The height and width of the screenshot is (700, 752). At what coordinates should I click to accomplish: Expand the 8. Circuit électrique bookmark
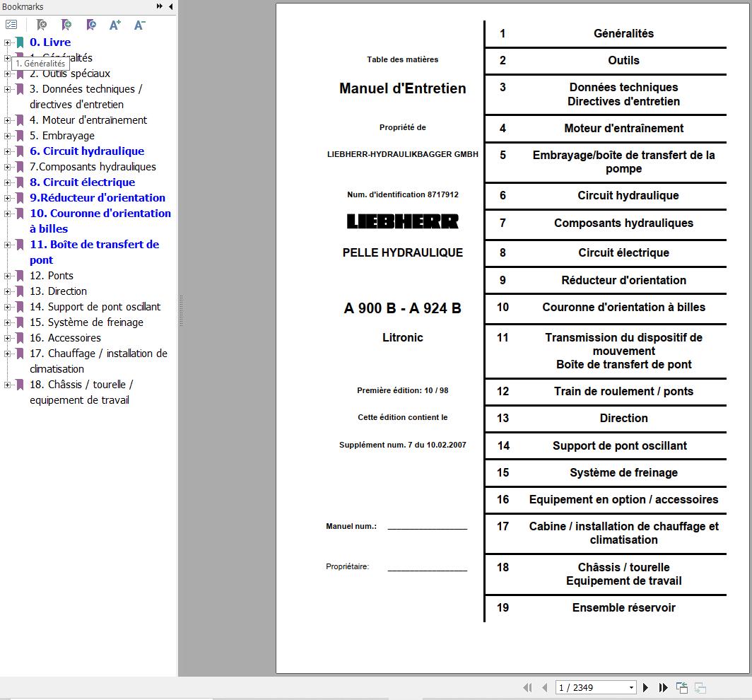(7, 183)
